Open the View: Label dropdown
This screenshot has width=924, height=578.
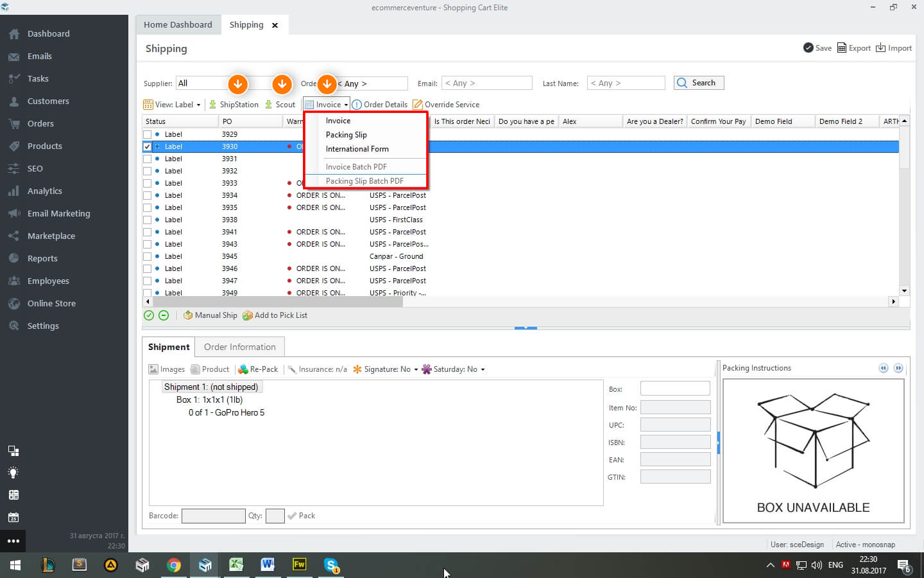click(172, 105)
